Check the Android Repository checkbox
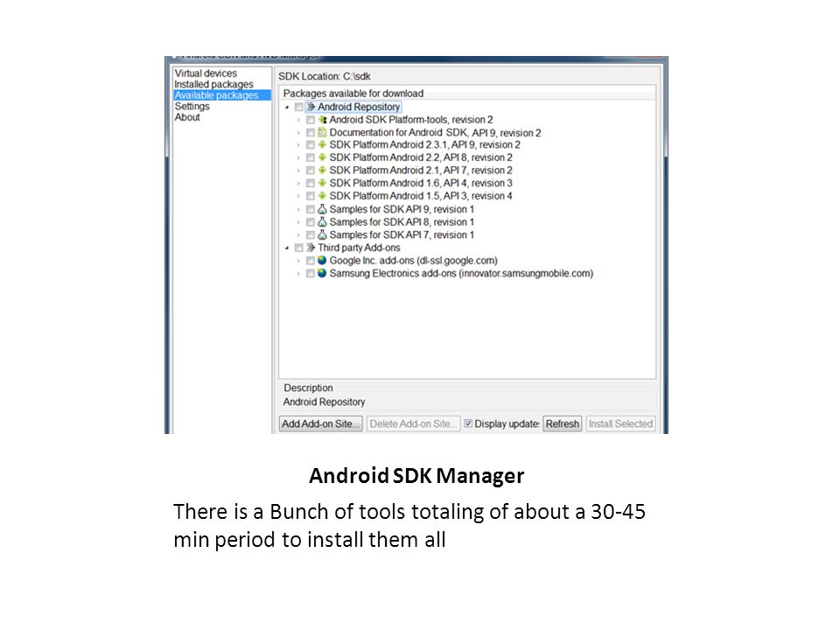 pos(299,107)
